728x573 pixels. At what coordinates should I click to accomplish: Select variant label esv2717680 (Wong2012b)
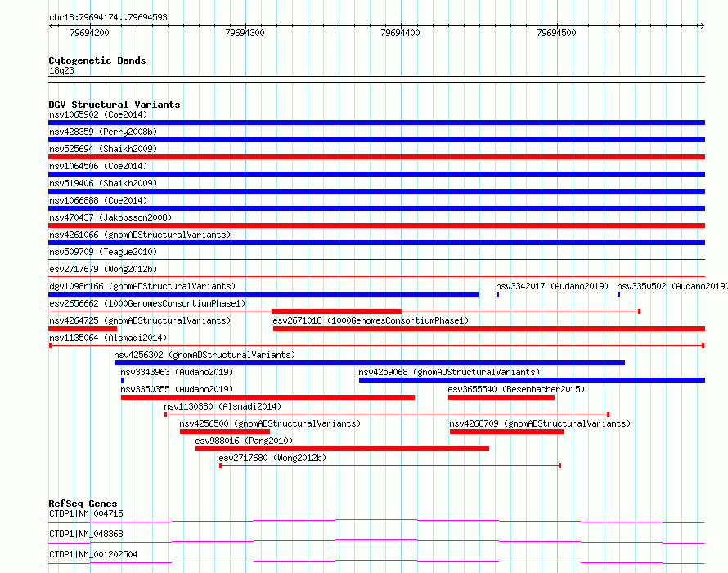pos(272,458)
